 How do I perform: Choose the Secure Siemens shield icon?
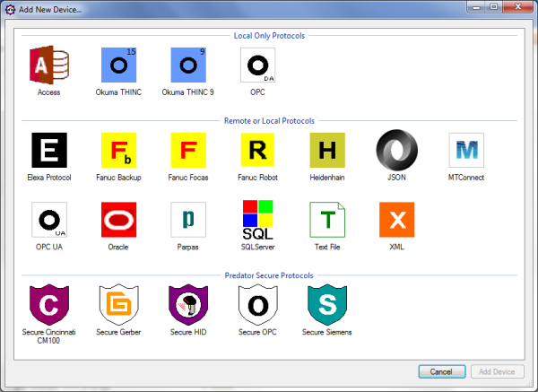[327, 304]
